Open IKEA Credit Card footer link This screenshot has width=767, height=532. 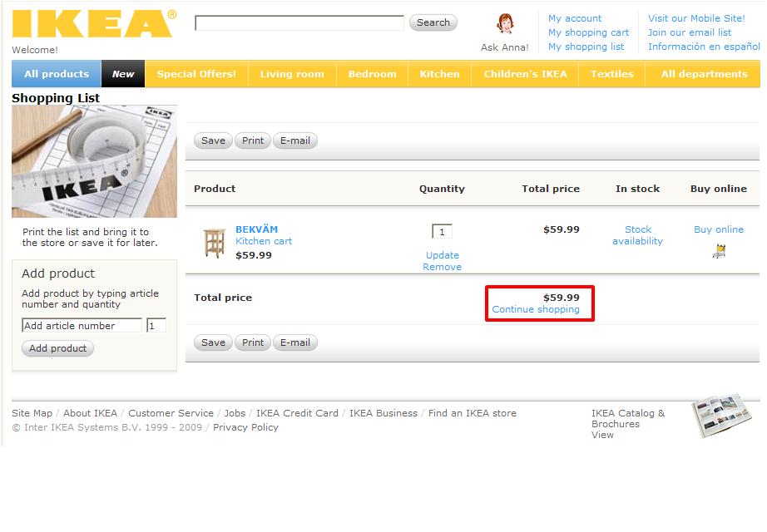click(298, 413)
